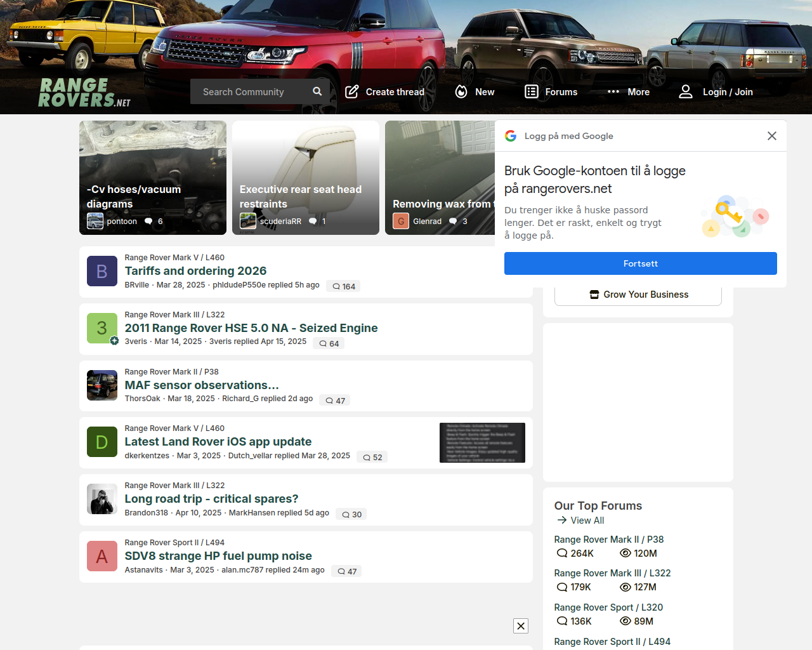Click the 47 replies badge on the MAF sensor thread
Viewport: 812px width, 650px height.
click(x=335, y=401)
